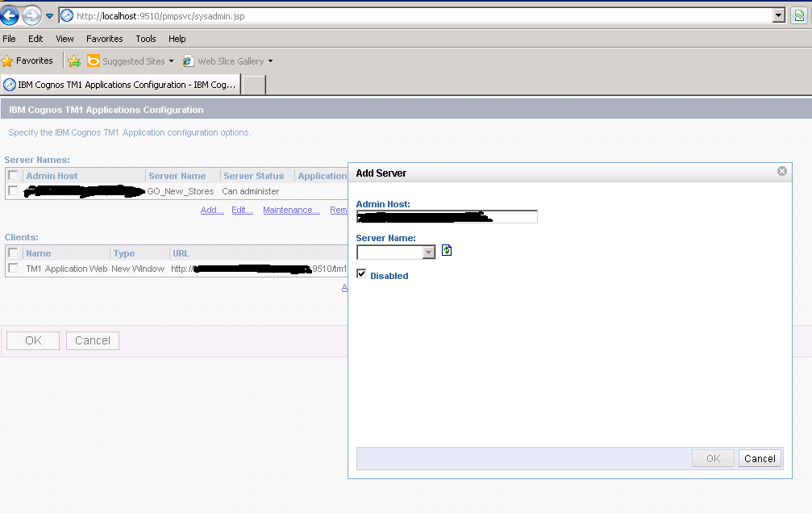Click the compatibility view icon beside address bar
The width and height of the screenshot is (812, 513).
[800, 15]
